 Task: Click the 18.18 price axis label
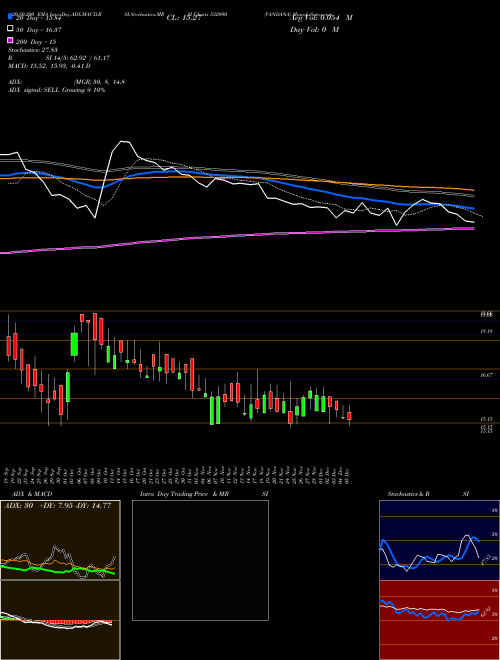pyautogui.click(x=486, y=332)
